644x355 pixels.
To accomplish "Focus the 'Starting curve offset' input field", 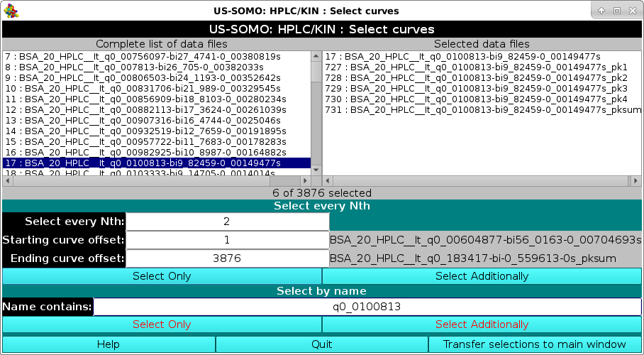I will tap(228, 240).
